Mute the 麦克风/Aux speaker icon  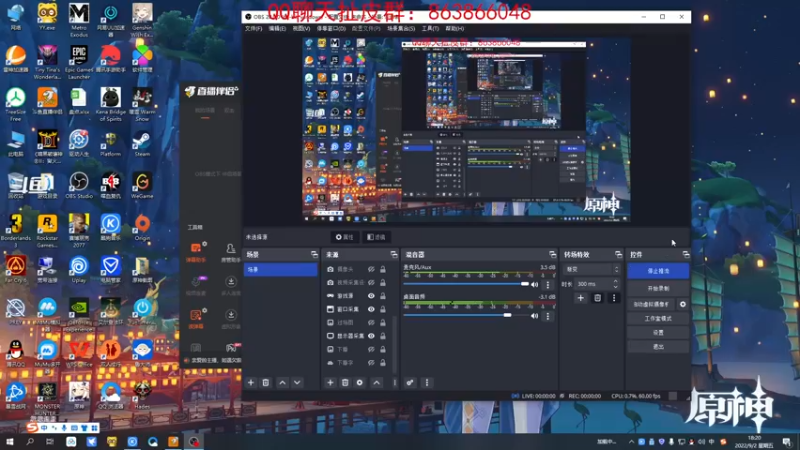[534, 285]
